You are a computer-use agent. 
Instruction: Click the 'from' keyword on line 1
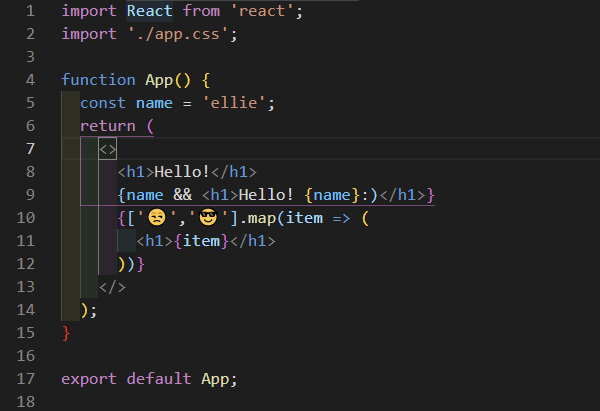(201, 11)
